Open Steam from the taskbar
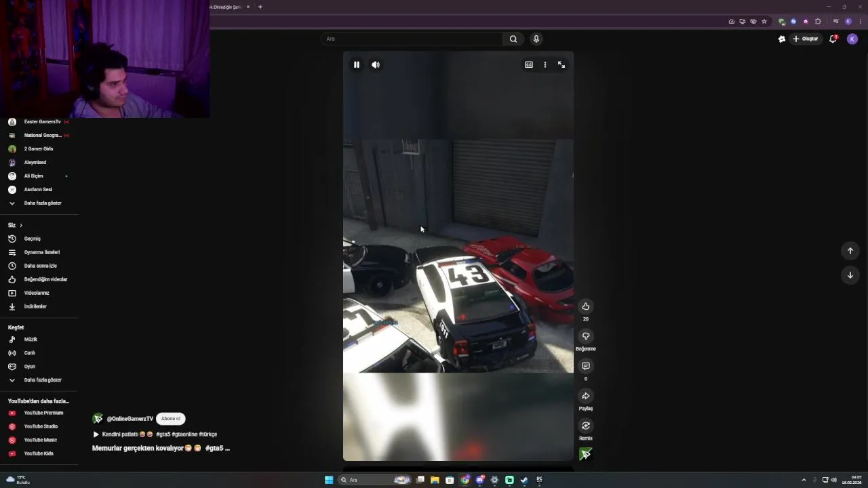868x488 pixels. pyautogui.click(x=524, y=480)
